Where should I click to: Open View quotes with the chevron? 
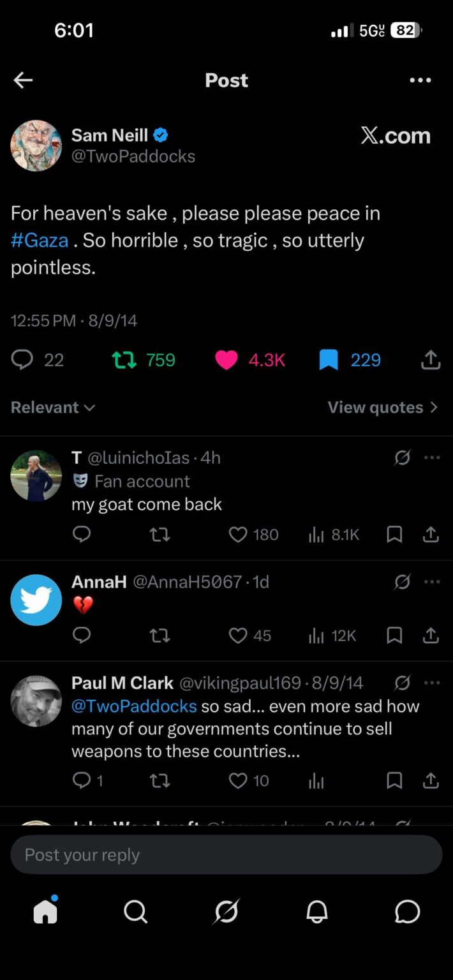pyautogui.click(x=383, y=407)
